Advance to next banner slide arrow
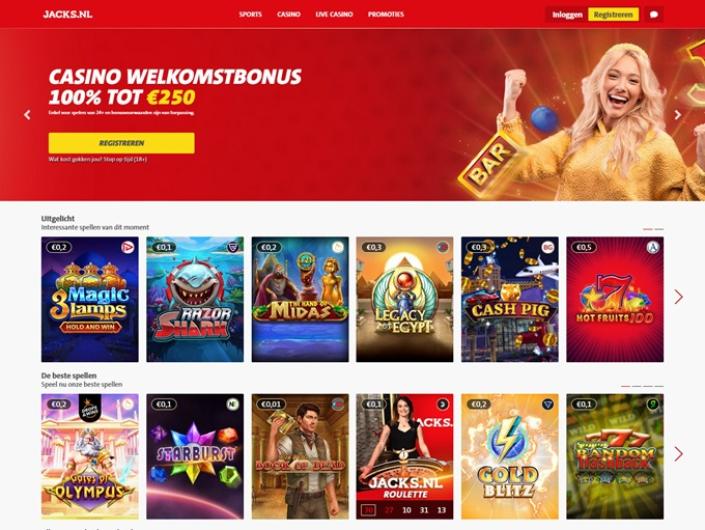The width and height of the screenshot is (705, 530). [678, 115]
